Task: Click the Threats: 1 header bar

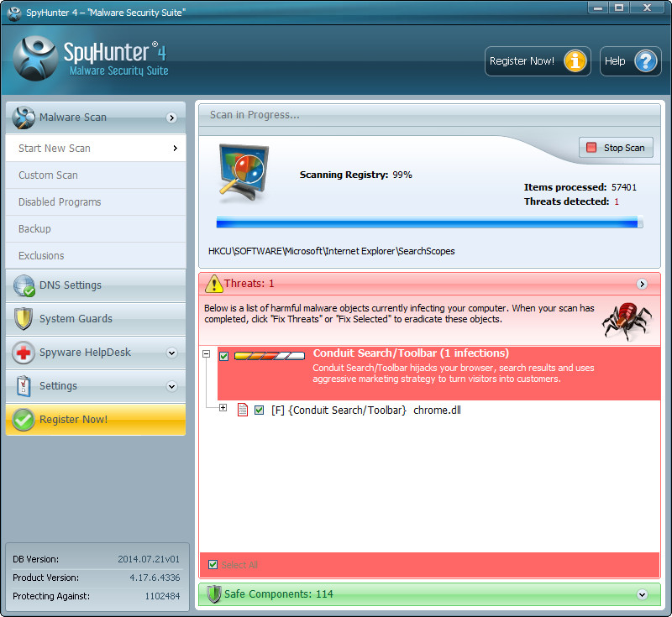Action: click(x=429, y=284)
